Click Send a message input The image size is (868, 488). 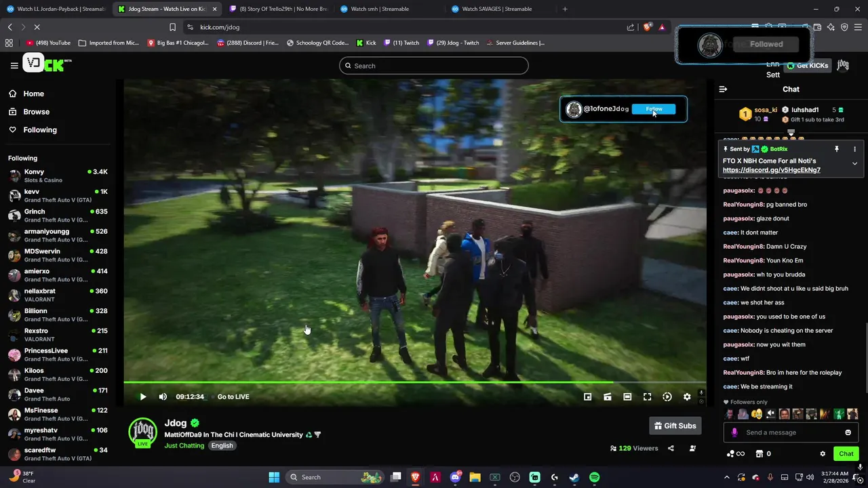790,432
